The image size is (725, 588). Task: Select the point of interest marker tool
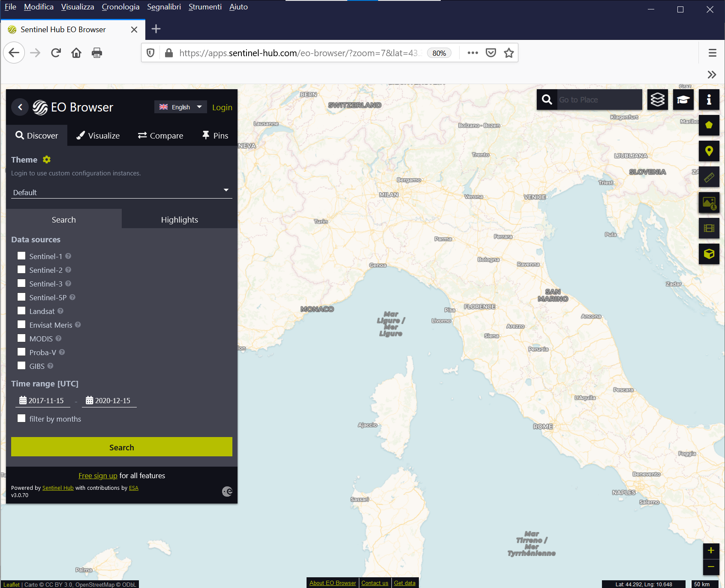click(709, 151)
